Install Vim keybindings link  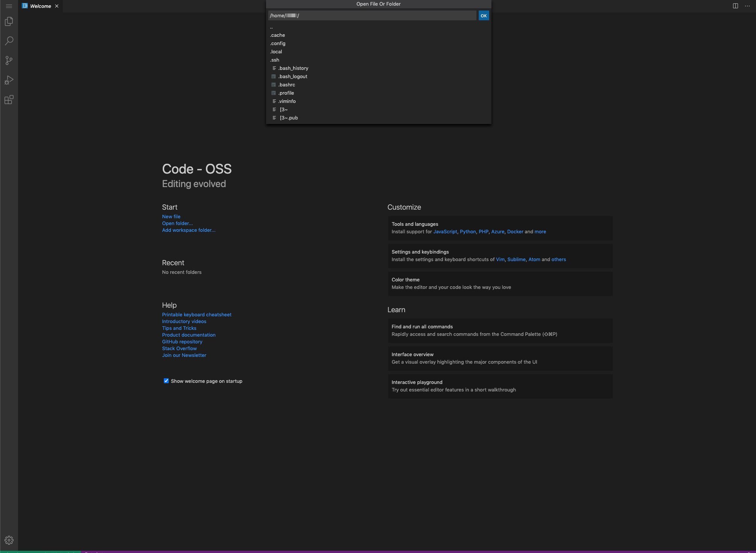500,260
